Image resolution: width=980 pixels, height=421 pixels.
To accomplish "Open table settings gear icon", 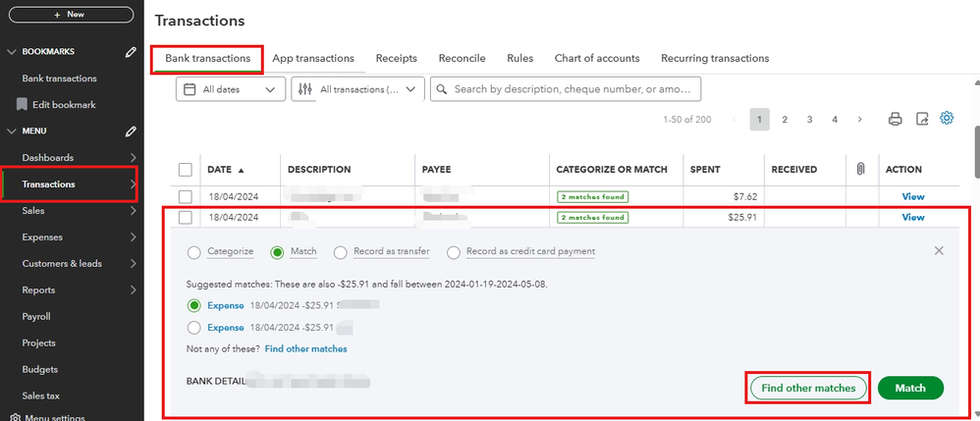I will 948,119.
